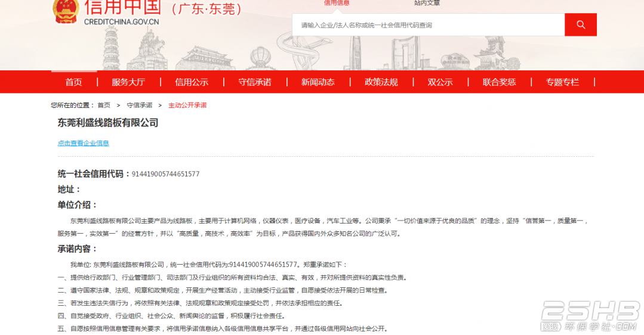Image resolution: width=644 pixels, height=335 pixels.
Task: Switch to the 信用信息 search tab
Action: [337, 3]
